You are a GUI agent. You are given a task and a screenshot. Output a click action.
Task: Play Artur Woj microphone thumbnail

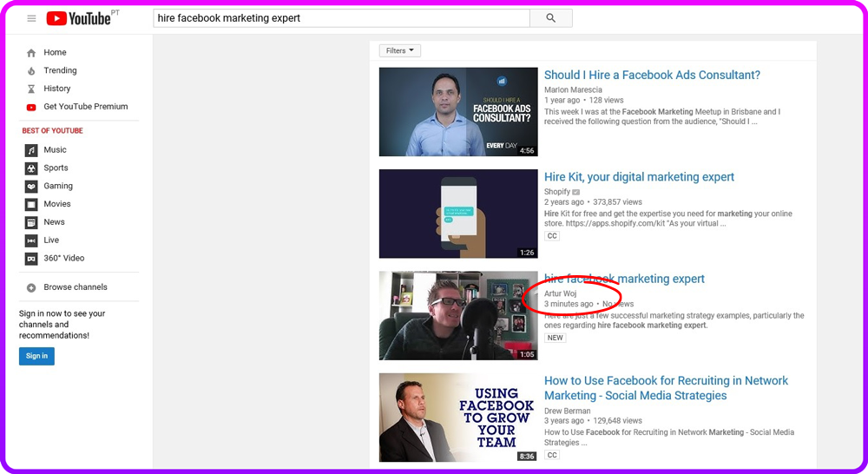click(458, 316)
